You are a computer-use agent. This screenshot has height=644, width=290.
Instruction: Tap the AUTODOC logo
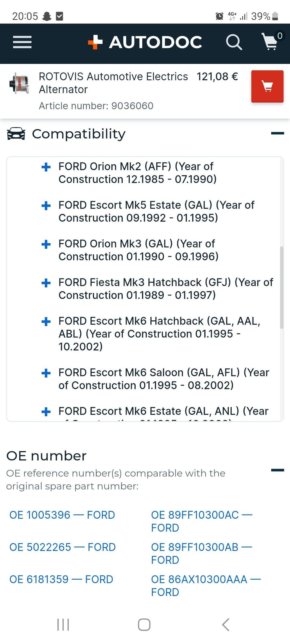click(145, 42)
